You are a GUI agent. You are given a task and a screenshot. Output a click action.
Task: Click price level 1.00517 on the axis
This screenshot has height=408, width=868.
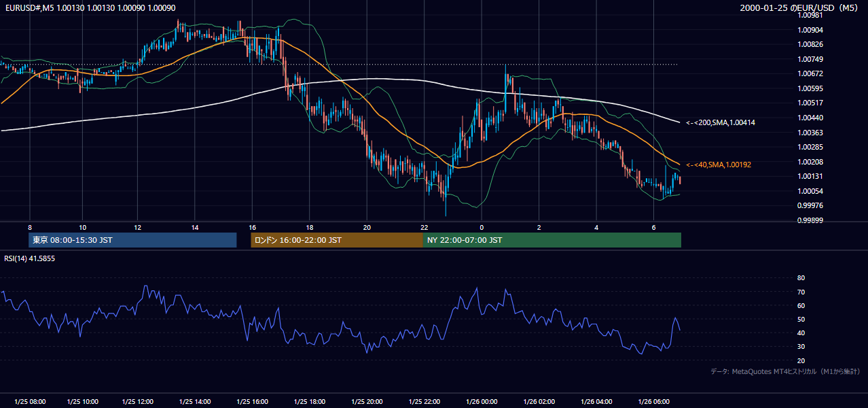810,103
